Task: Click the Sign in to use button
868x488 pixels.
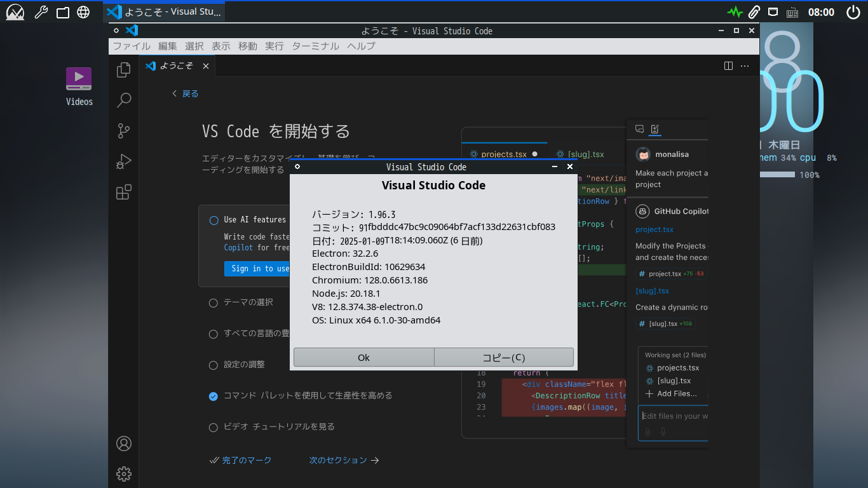Action: (x=257, y=268)
